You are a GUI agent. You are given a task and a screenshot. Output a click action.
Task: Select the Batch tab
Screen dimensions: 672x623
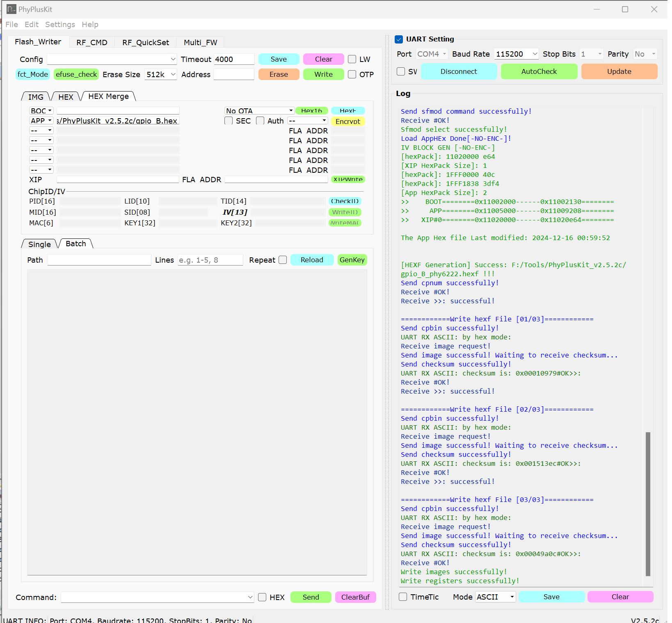(76, 243)
